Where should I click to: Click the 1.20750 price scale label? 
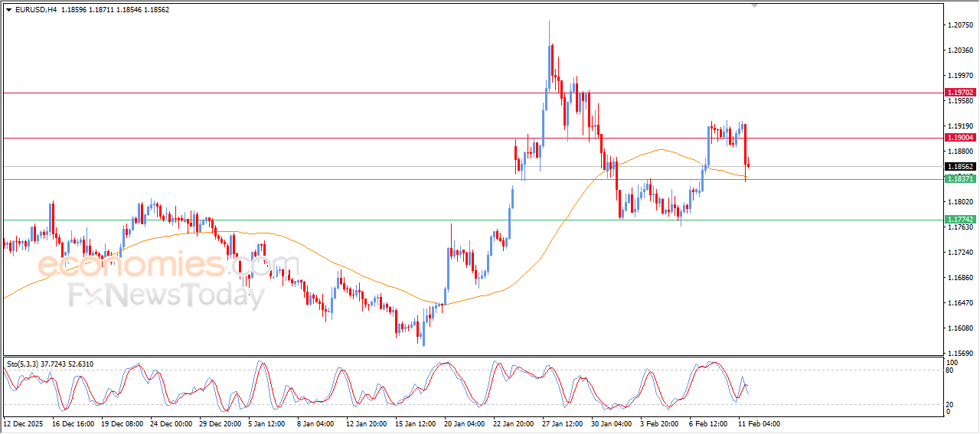pyautogui.click(x=960, y=25)
